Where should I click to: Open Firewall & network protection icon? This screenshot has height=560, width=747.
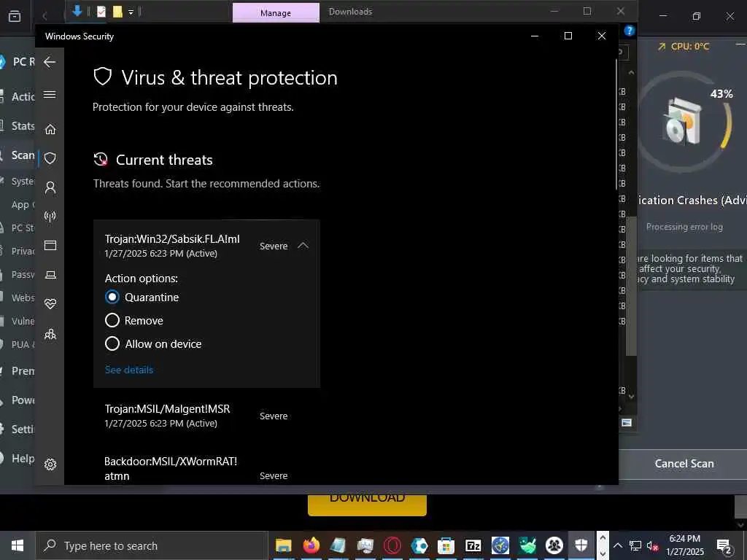tap(50, 217)
